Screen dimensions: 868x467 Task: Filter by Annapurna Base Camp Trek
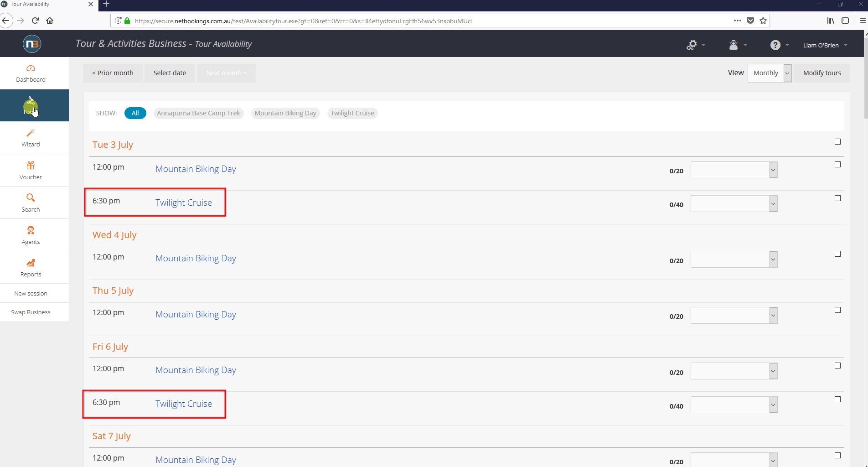tap(198, 113)
